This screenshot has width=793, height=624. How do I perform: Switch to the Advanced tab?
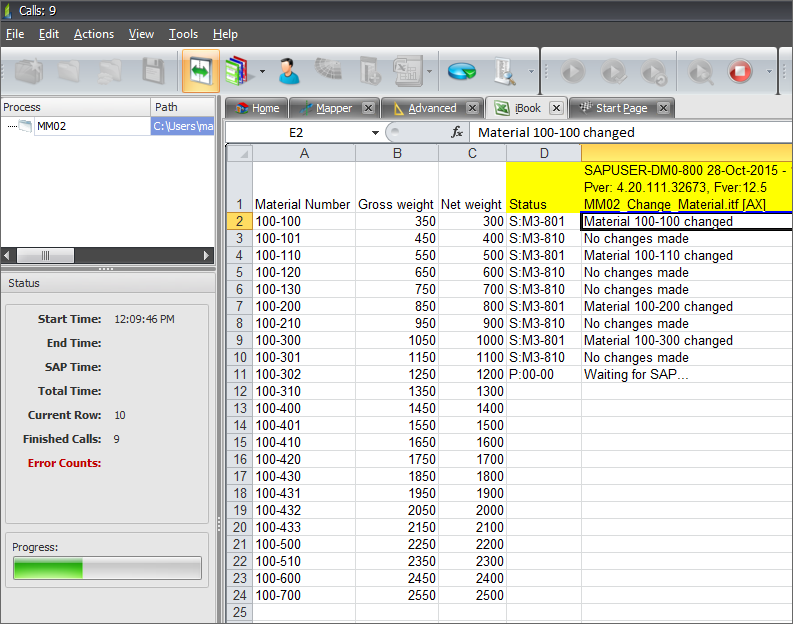pyautogui.click(x=431, y=108)
